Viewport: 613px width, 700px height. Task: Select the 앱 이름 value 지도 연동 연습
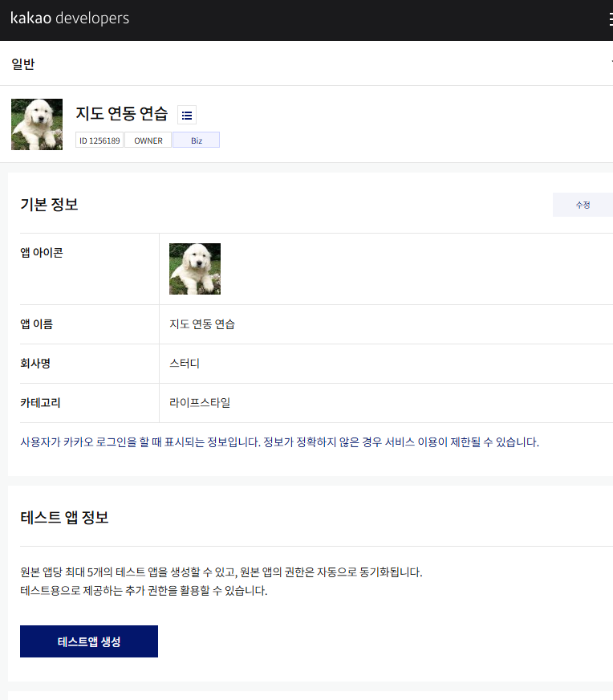pos(202,324)
